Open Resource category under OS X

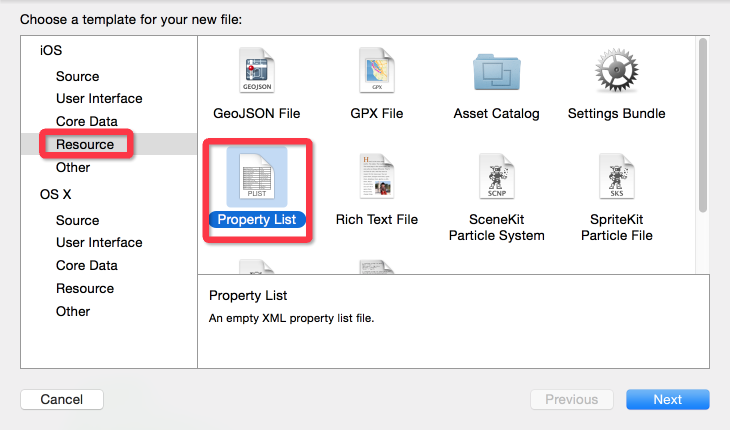pyautogui.click(x=85, y=288)
